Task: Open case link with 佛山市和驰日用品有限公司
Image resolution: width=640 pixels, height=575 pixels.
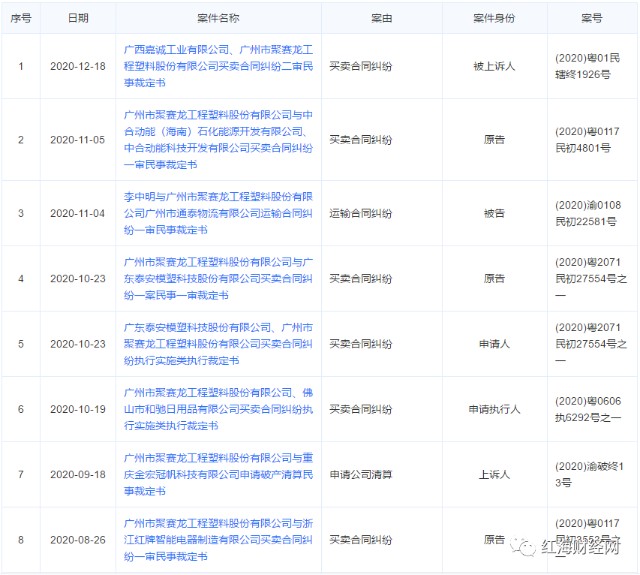Action: pos(218,409)
